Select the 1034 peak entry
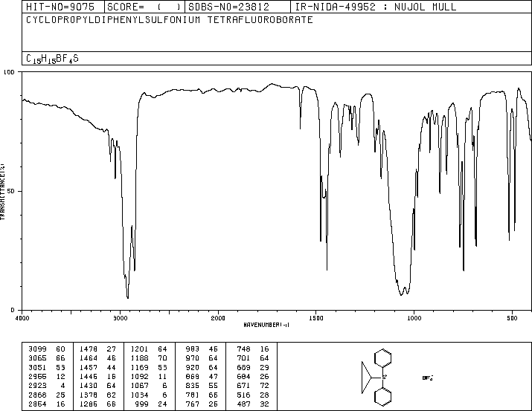 point(149,395)
